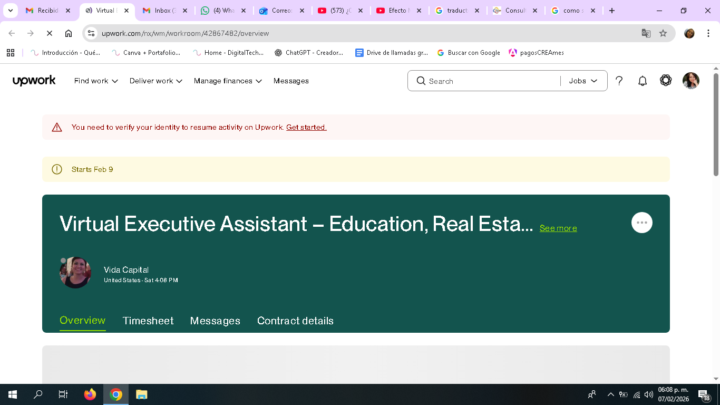Switch to the Timesheet tab

148,321
